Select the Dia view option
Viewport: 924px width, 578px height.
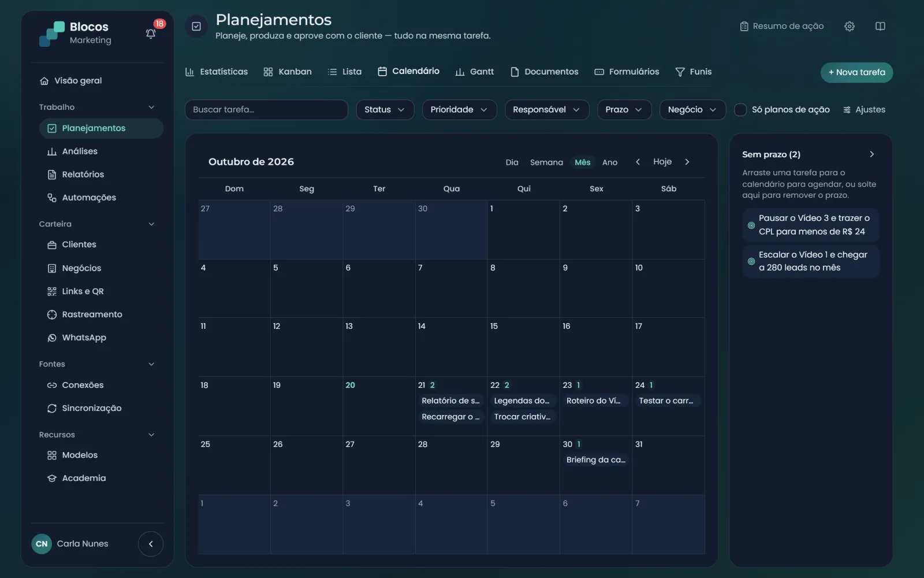click(x=512, y=162)
